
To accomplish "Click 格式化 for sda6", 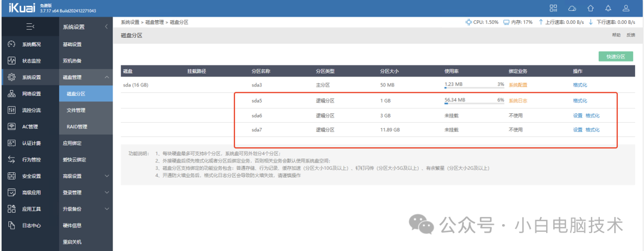I will pos(592,116).
